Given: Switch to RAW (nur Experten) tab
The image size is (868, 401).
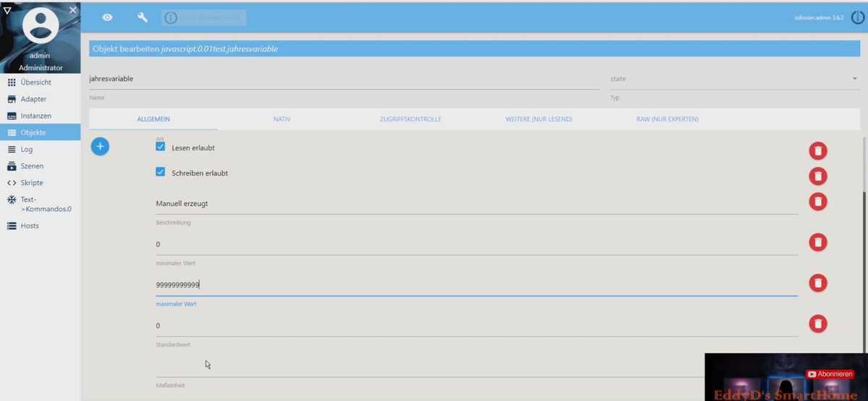Looking at the screenshot, I should pyautogui.click(x=668, y=119).
